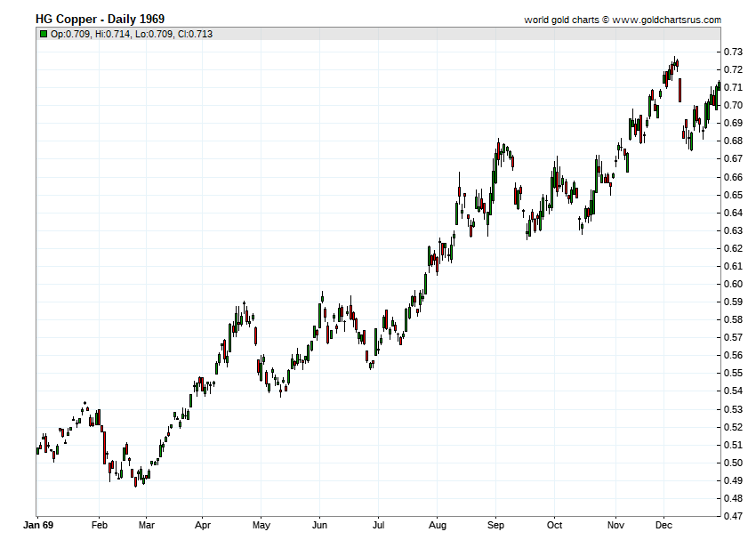Select the Jan 69 label on time axis
The height and width of the screenshot is (548, 756).
(39, 524)
